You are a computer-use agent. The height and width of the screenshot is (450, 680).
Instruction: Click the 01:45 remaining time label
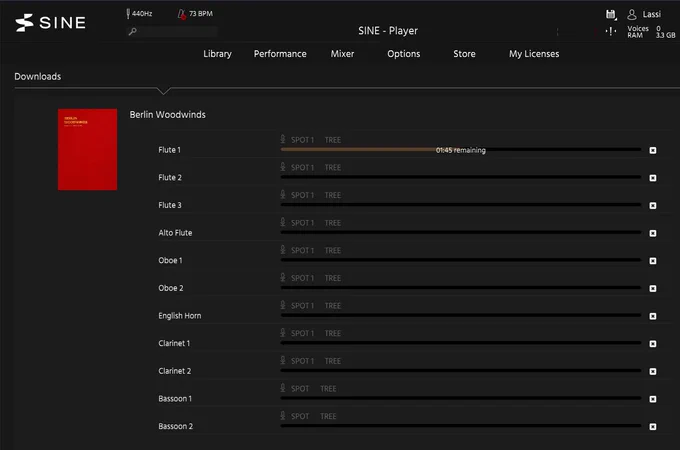[x=461, y=150]
